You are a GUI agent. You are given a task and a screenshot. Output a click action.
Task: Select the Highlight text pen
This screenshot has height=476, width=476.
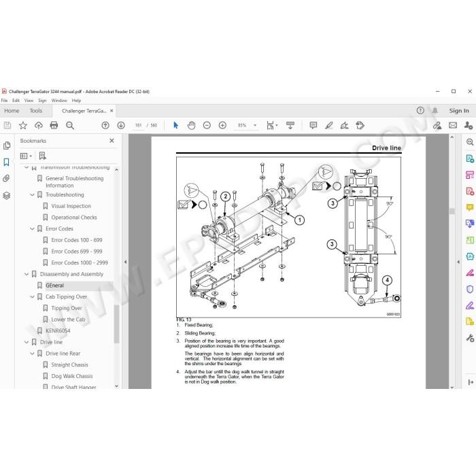click(x=328, y=125)
